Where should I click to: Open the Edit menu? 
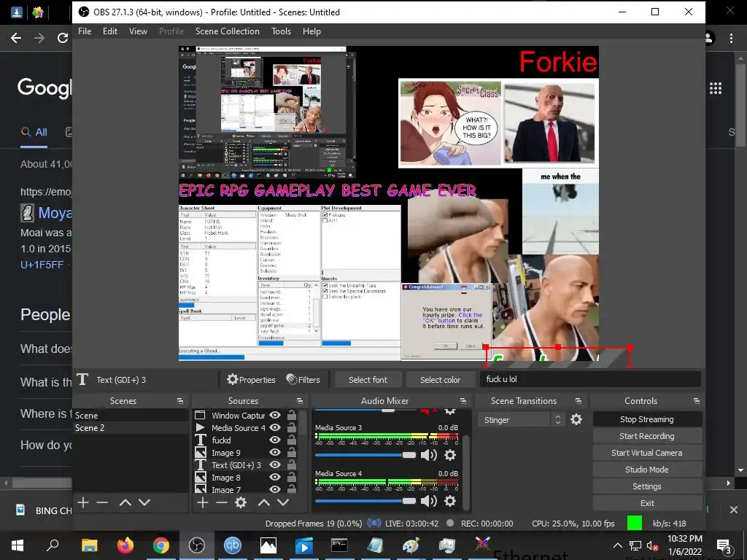pos(110,31)
